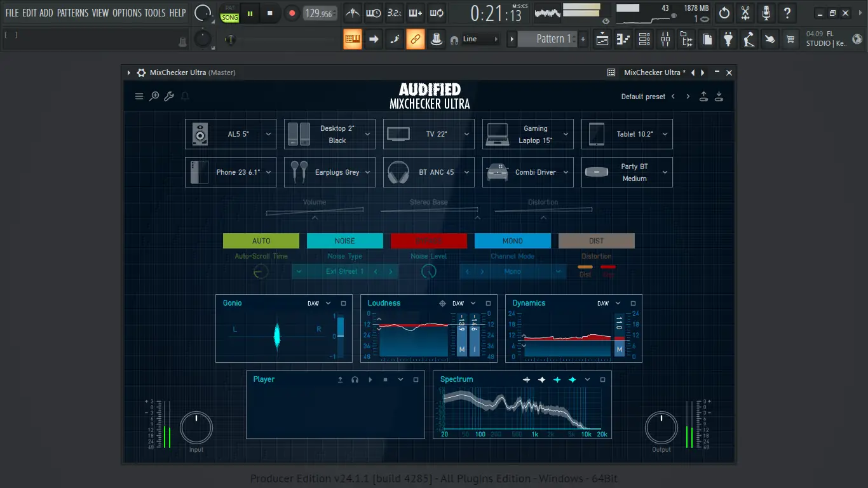Open the mixer view icon
The width and height of the screenshot is (868, 488).
tap(665, 39)
